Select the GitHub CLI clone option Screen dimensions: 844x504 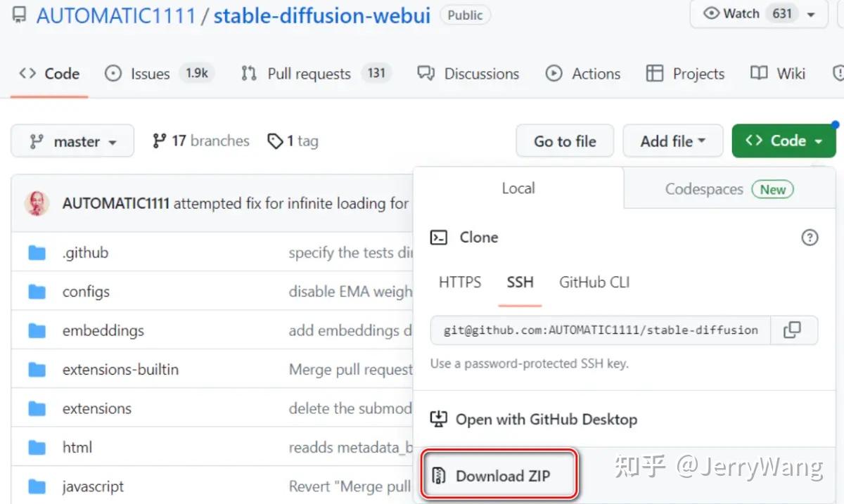coord(594,283)
